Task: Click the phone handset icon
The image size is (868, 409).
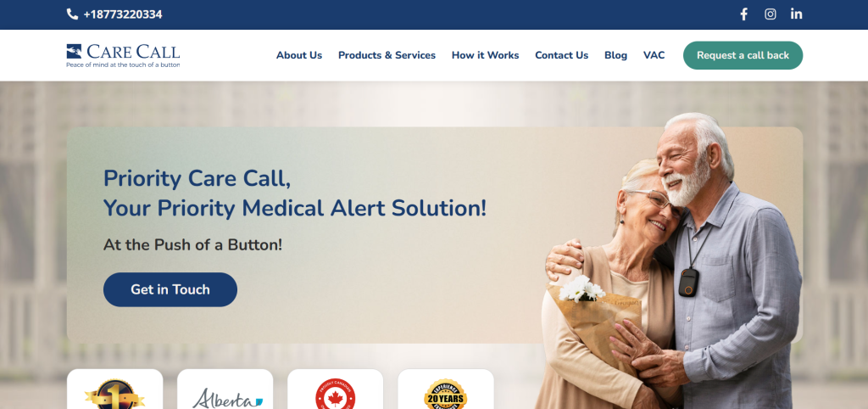Action: coord(72,14)
